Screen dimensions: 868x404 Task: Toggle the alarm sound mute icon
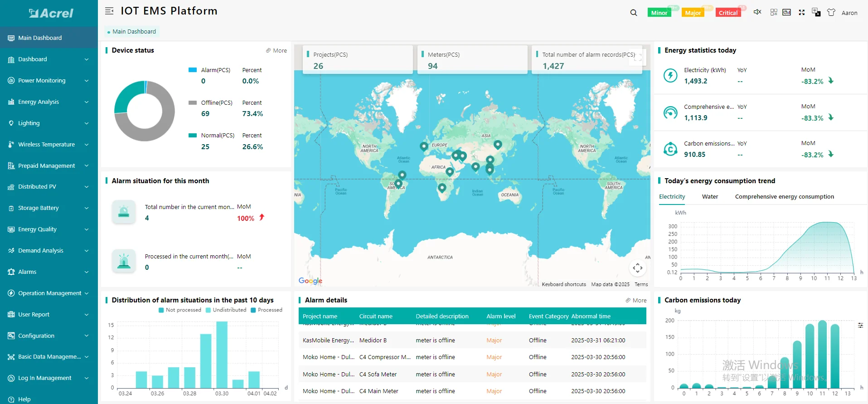click(757, 12)
